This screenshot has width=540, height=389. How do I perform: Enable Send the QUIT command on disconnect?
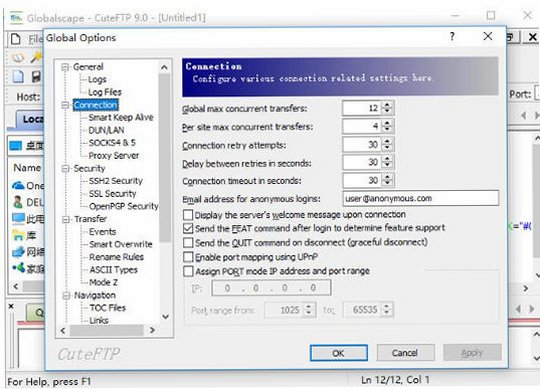188,243
